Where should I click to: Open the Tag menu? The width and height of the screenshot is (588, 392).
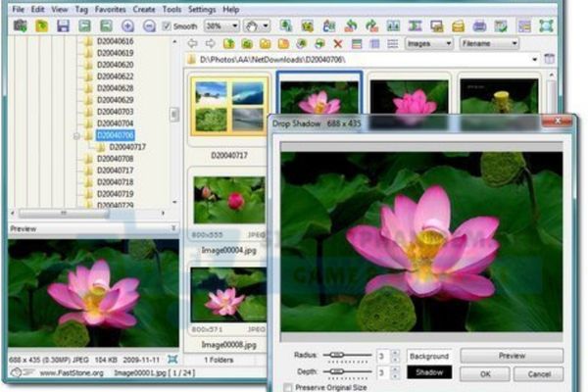(x=81, y=9)
